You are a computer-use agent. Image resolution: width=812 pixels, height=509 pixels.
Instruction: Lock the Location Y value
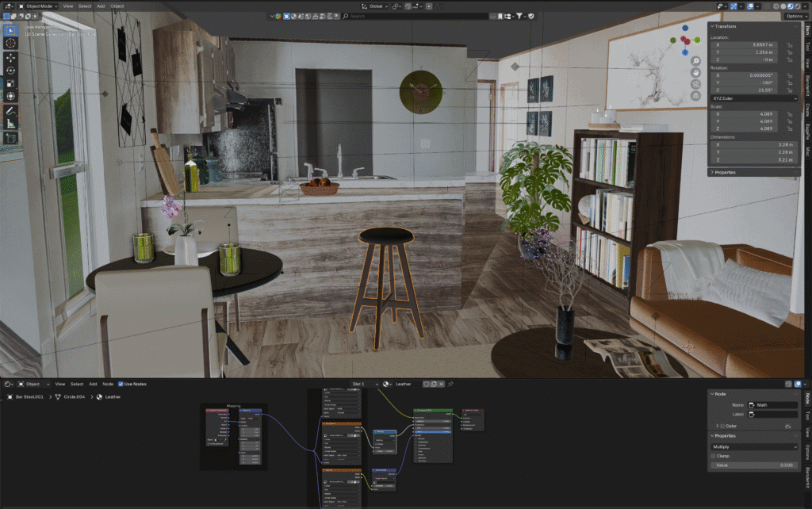790,52
